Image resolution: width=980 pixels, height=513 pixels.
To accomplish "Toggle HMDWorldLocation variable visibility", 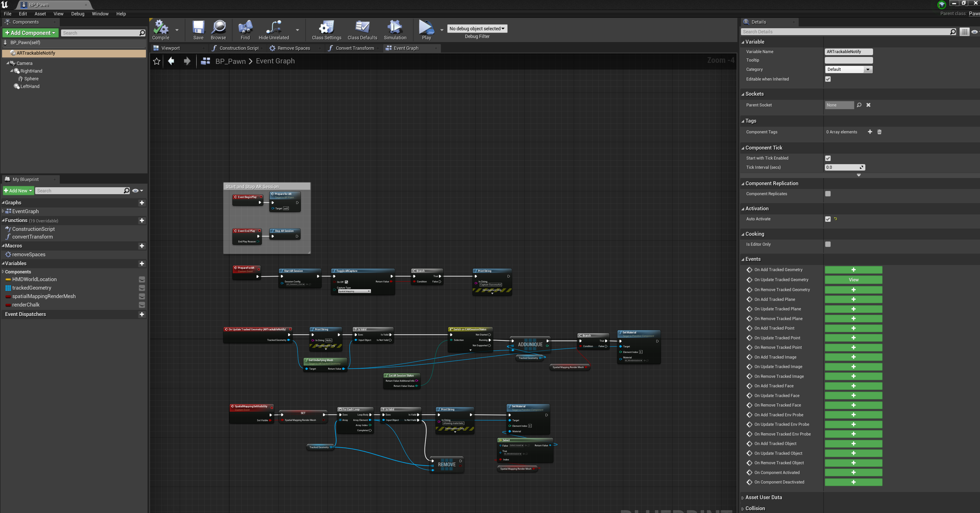I will click(142, 279).
